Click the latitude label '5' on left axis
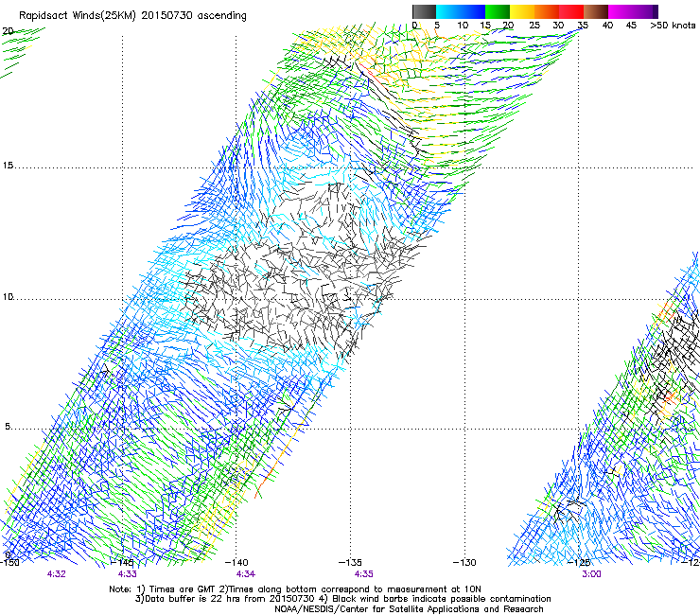 coord(8,426)
